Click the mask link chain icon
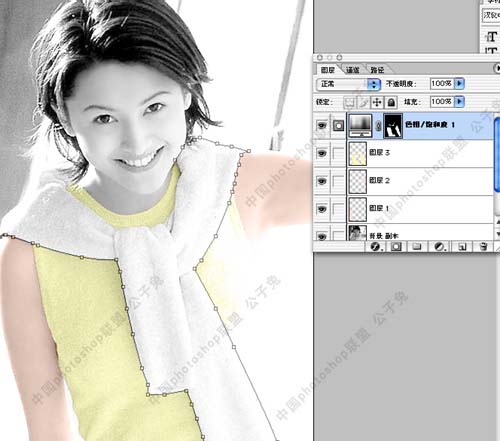This screenshot has height=441, width=500. (378, 126)
